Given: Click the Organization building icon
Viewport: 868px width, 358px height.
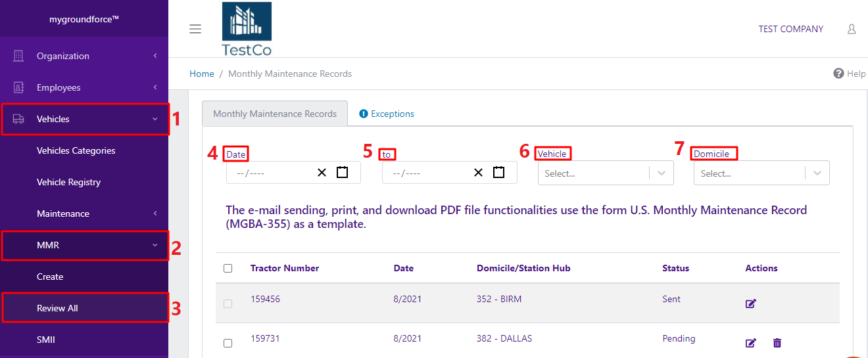Looking at the screenshot, I should pyautogui.click(x=18, y=56).
